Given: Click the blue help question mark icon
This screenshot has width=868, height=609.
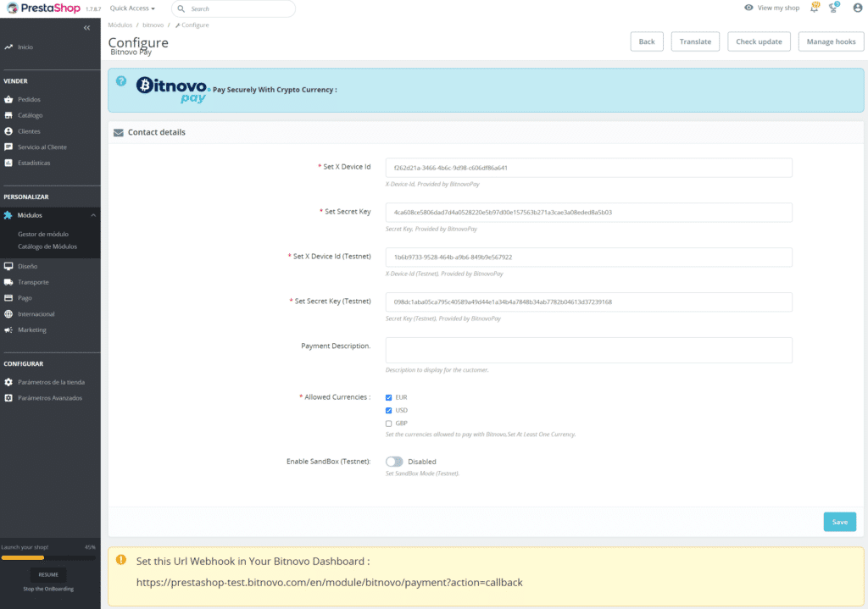Looking at the screenshot, I should pyautogui.click(x=121, y=82).
